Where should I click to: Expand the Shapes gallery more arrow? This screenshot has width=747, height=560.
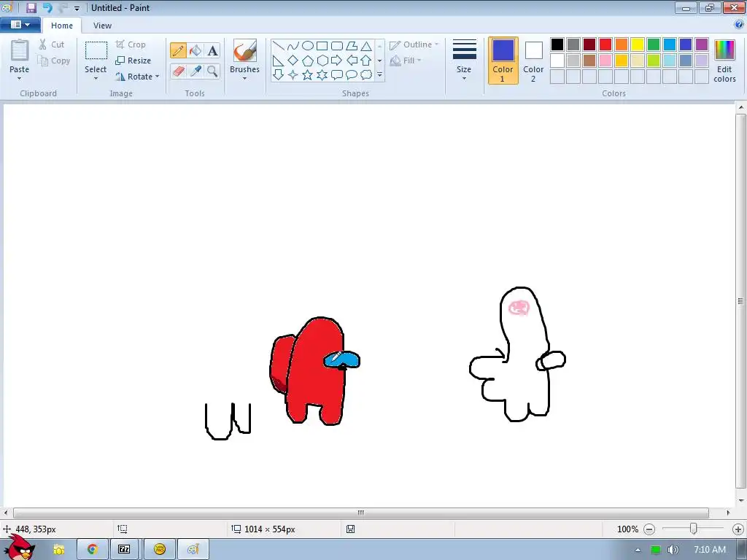coord(379,75)
